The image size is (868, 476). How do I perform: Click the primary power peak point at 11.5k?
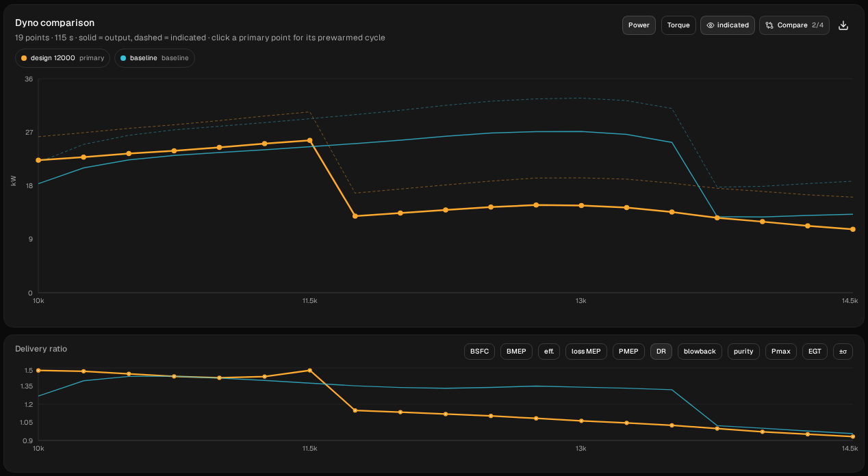pyautogui.click(x=309, y=140)
